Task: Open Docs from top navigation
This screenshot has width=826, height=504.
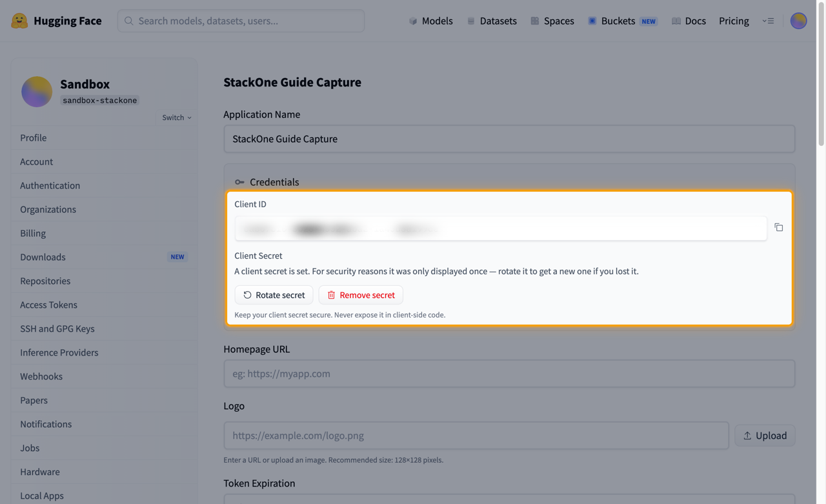Action: pos(689,21)
